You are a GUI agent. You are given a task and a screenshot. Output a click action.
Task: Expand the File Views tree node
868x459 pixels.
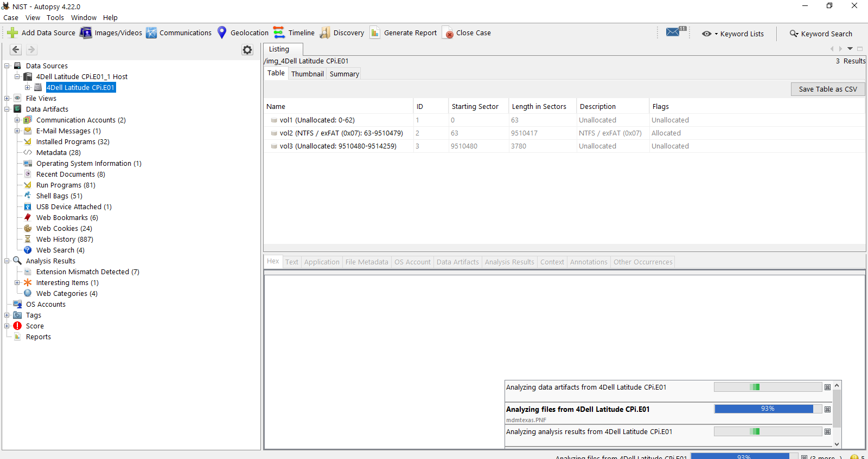(x=7, y=98)
